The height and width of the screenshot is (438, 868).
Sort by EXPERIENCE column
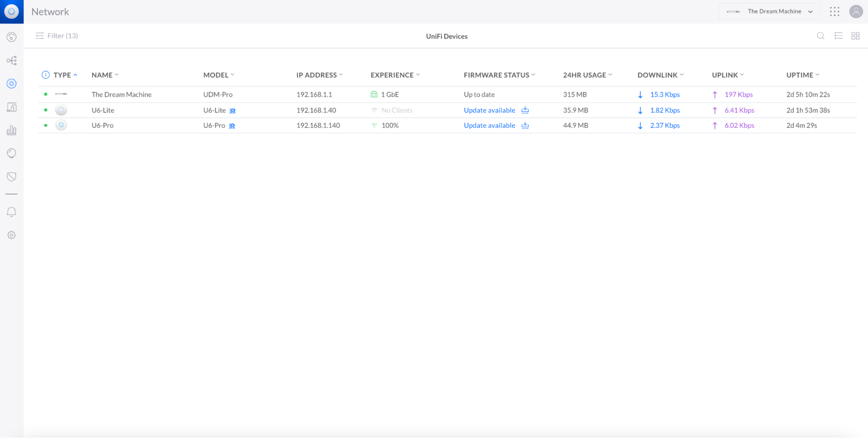pyautogui.click(x=395, y=75)
